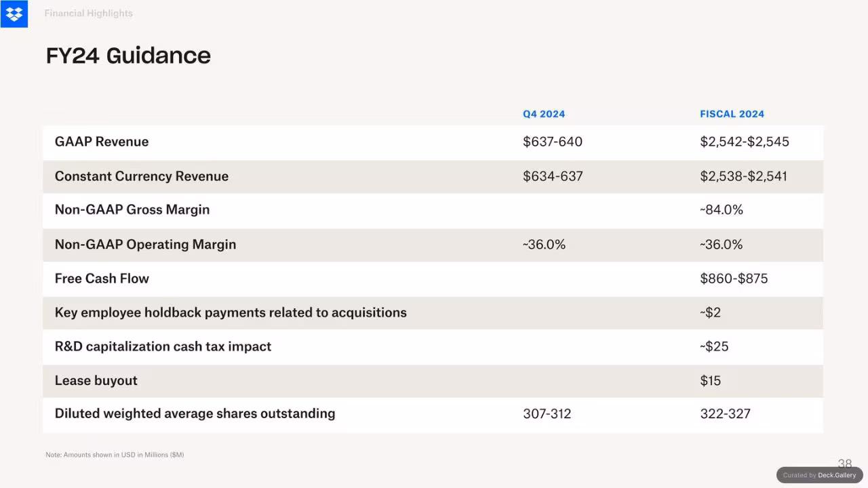Click the '~$25' cash tax impact value

(x=715, y=346)
